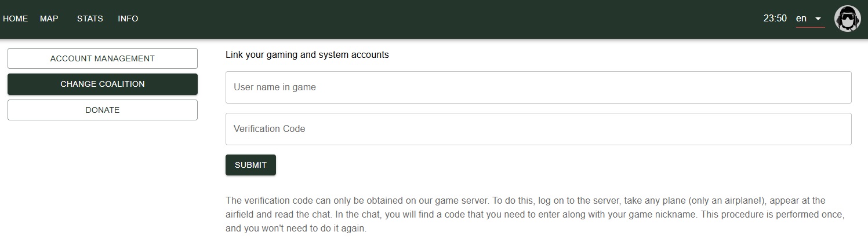The image size is (868, 239).
Task: Open the INFO navigation item
Action: (x=128, y=19)
